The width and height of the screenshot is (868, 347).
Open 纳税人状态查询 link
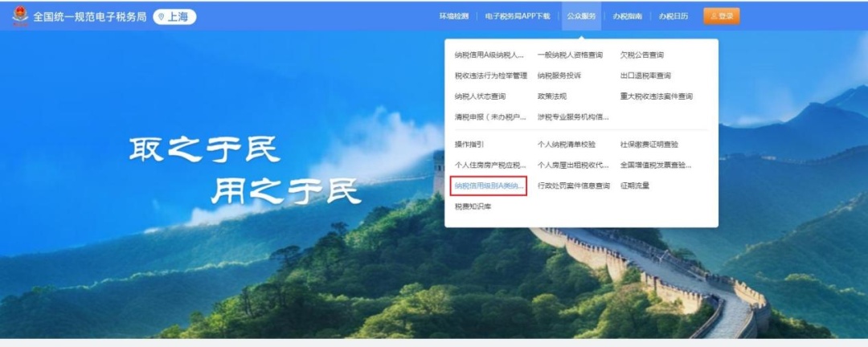click(x=480, y=96)
